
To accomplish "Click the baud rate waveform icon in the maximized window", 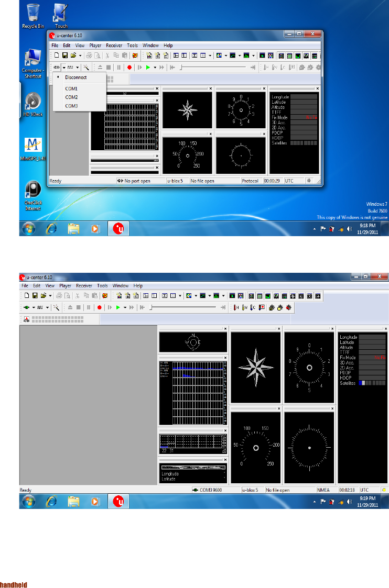I will click(x=40, y=307).
